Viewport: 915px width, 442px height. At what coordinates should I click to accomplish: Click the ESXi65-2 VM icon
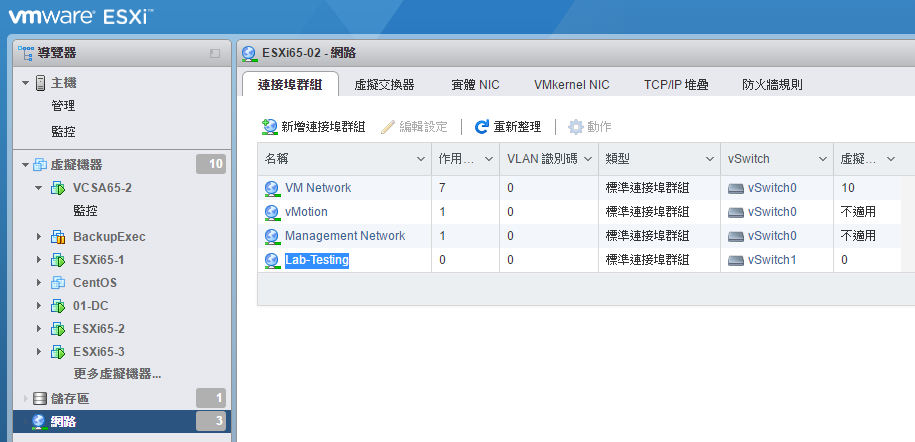tap(58, 329)
